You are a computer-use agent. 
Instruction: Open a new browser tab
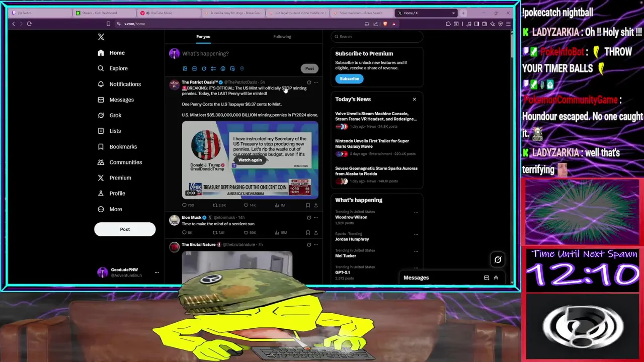click(x=463, y=13)
